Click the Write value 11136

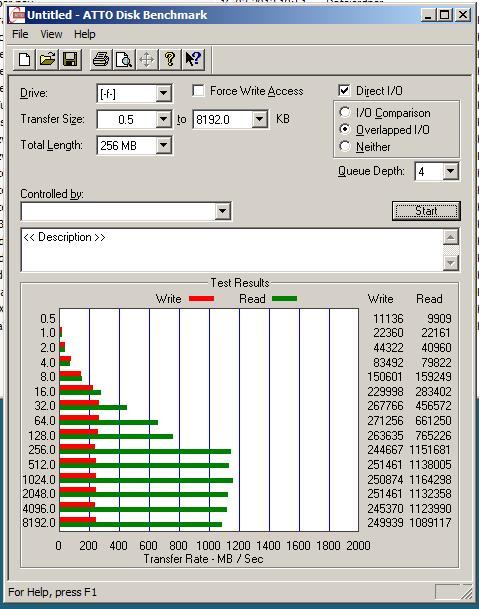coord(388,319)
